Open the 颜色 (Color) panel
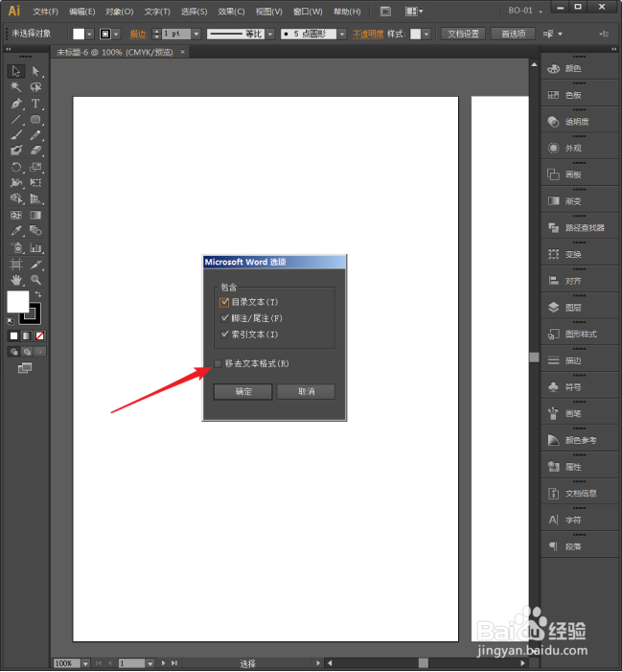Screen dimensions: 622x672 pyautogui.click(x=580, y=69)
